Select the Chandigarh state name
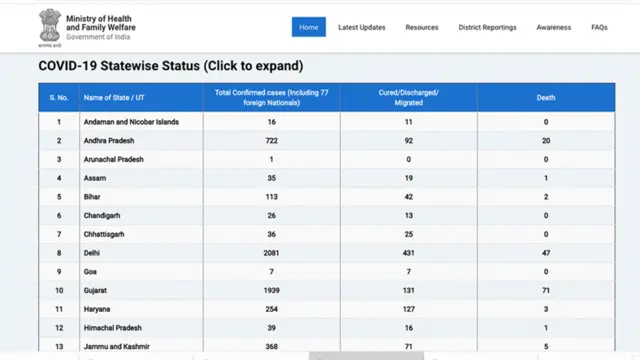640x360 pixels. pos(102,216)
